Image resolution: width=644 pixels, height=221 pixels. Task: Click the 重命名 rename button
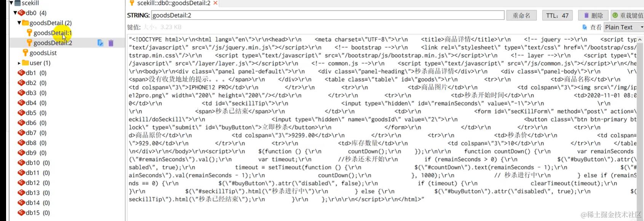pyautogui.click(x=521, y=15)
